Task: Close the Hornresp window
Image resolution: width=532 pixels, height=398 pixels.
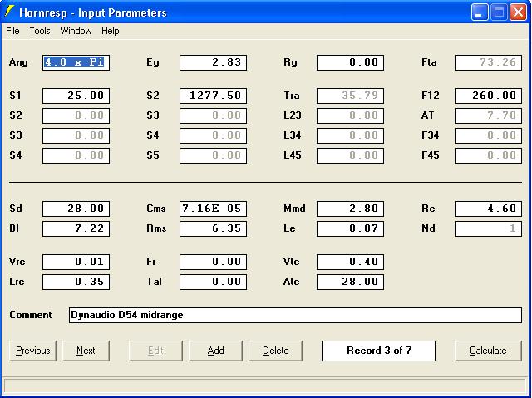Action: tap(518, 12)
